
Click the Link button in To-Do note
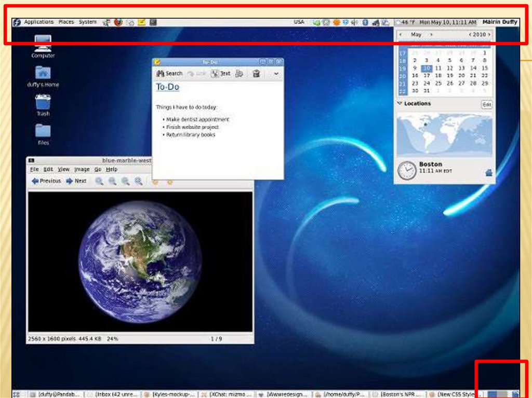click(197, 73)
